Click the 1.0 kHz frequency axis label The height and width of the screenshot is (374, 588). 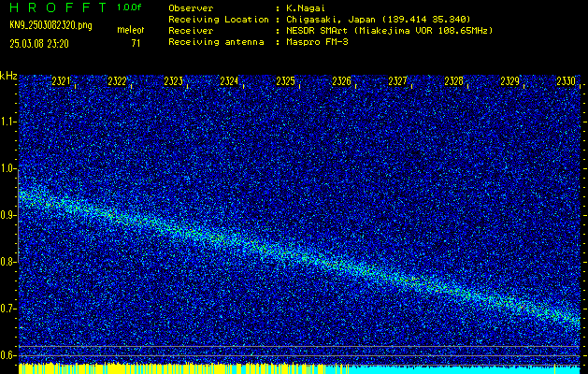point(7,169)
